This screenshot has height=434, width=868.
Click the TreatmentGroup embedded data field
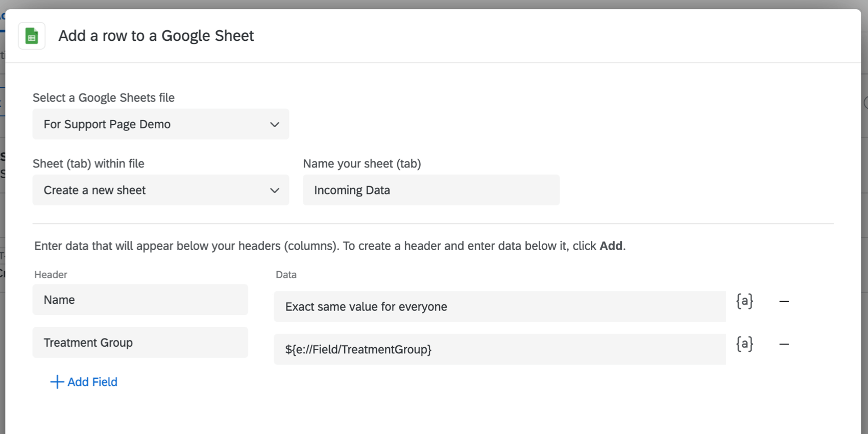[499, 349]
